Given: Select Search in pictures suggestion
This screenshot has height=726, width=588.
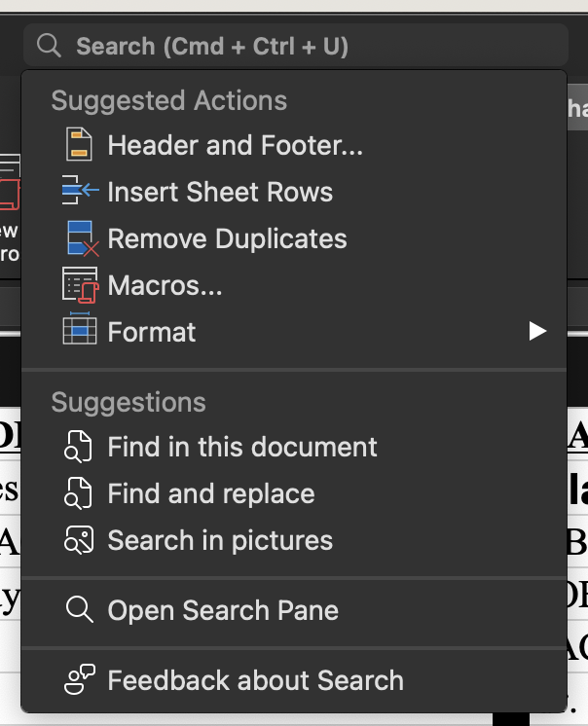Looking at the screenshot, I should [220, 540].
